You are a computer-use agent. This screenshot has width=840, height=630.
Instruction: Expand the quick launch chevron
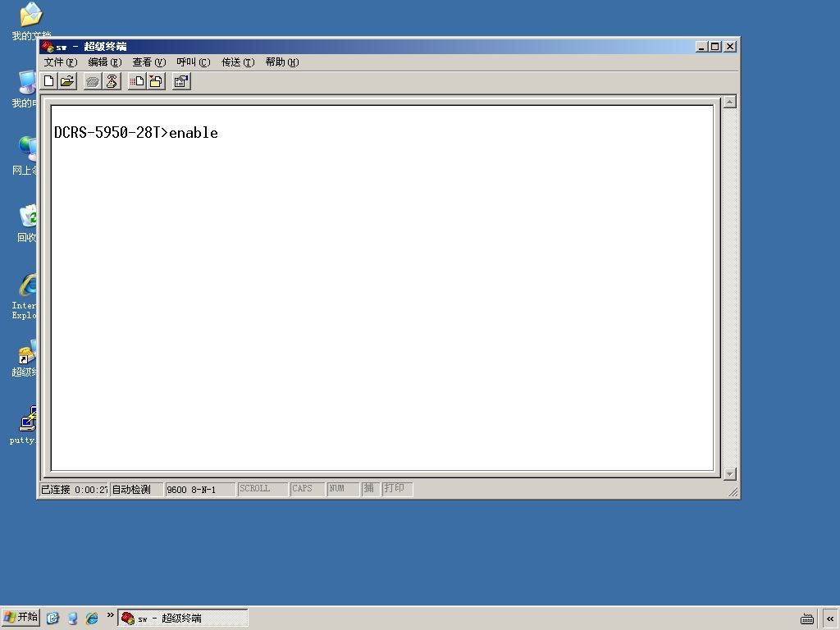pyautogui.click(x=111, y=615)
